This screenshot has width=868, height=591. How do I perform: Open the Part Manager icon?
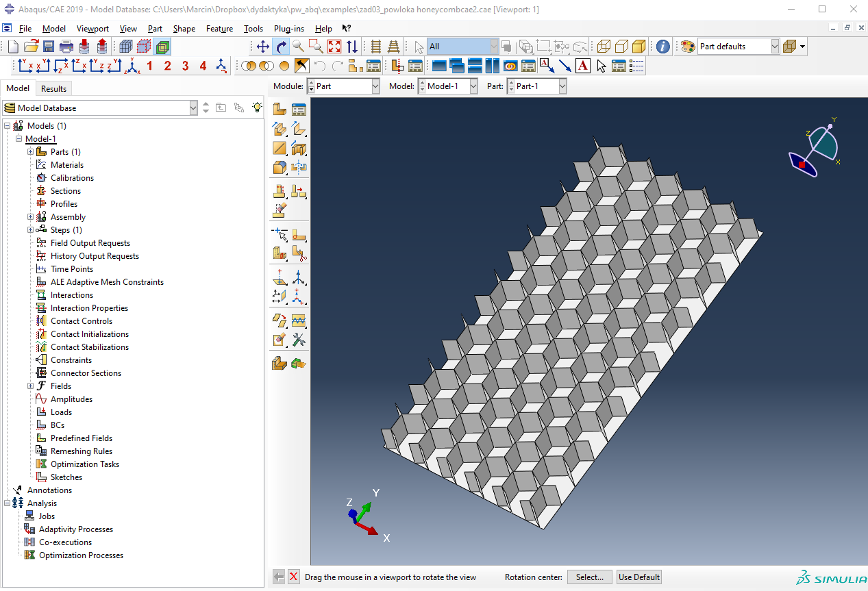[x=298, y=109]
